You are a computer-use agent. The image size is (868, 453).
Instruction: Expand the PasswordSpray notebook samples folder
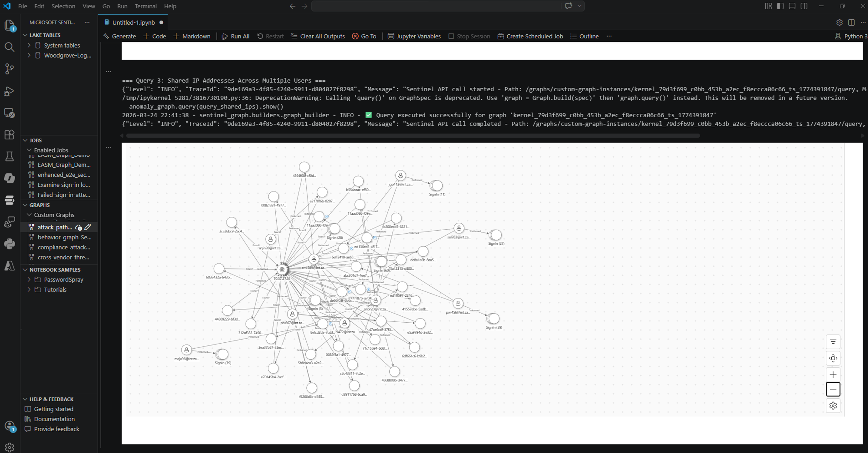29,279
